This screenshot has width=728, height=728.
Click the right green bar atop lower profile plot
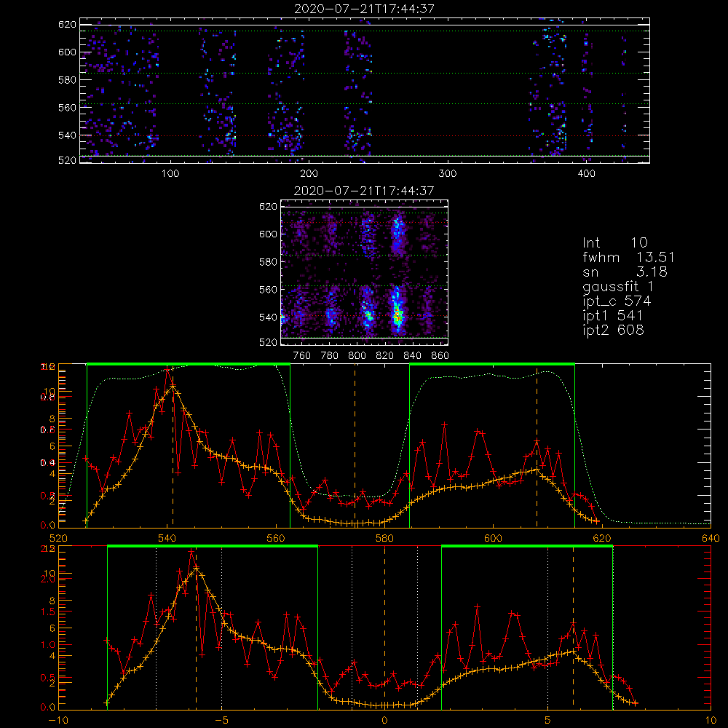point(527,547)
